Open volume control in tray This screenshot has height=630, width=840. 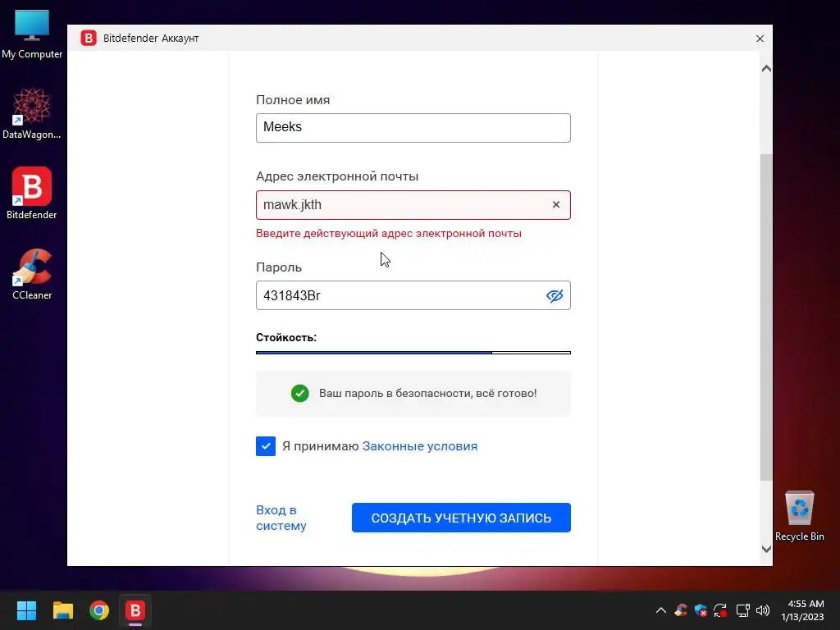click(763, 610)
